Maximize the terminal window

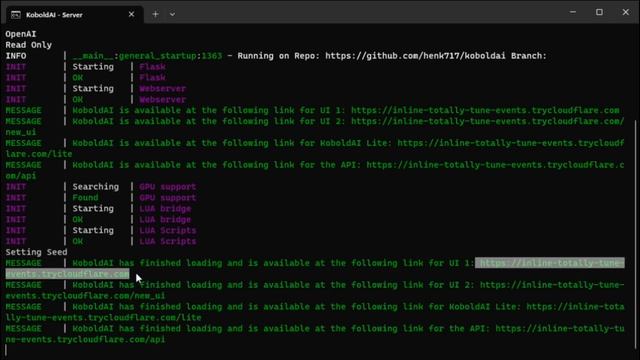(x=599, y=12)
